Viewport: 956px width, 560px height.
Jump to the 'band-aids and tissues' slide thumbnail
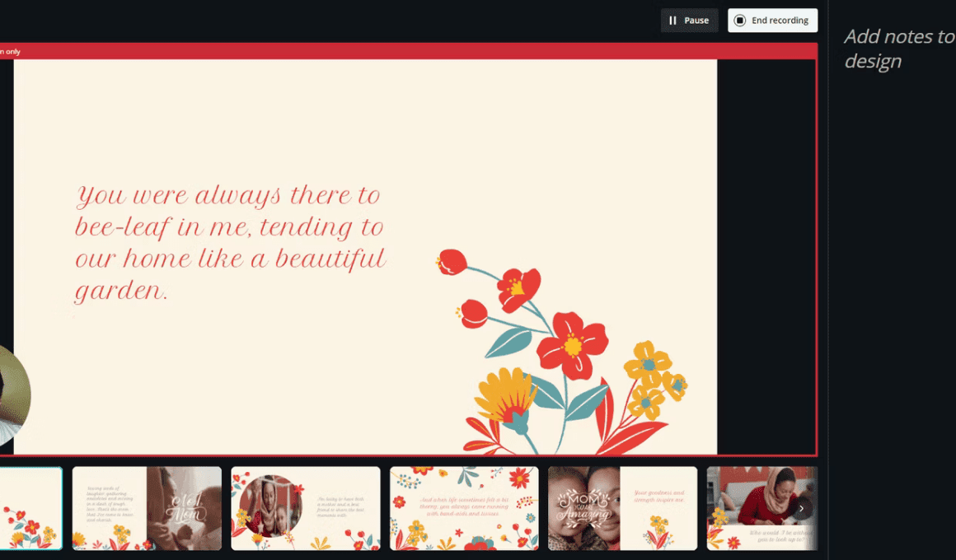(464, 508)
